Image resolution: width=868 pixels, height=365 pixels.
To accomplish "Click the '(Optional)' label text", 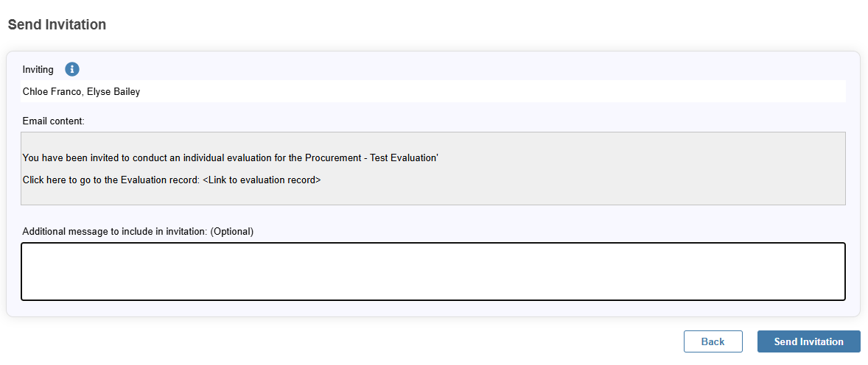I will (232, 232).
